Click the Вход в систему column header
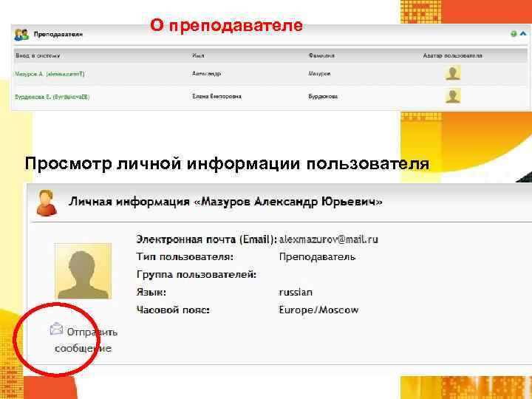The width and height of the screenshot is (532, 399). pyautogui.click(x=38, y=55)
